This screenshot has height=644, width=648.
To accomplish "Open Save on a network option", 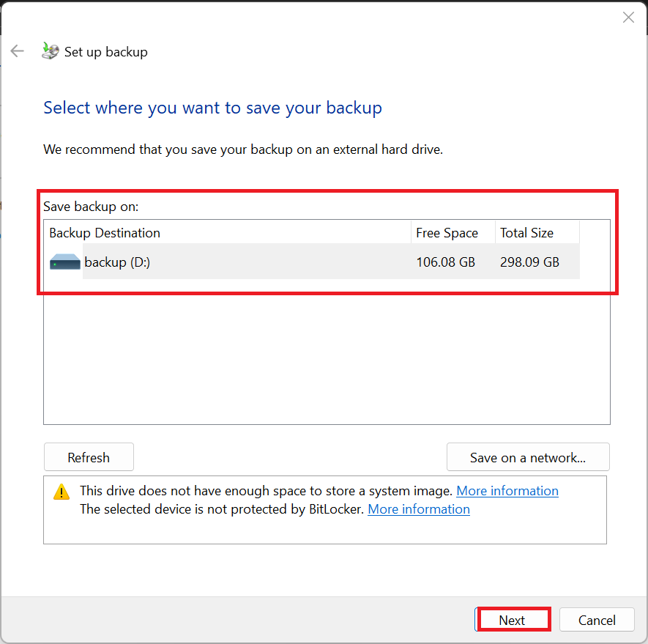I will 528,457.
